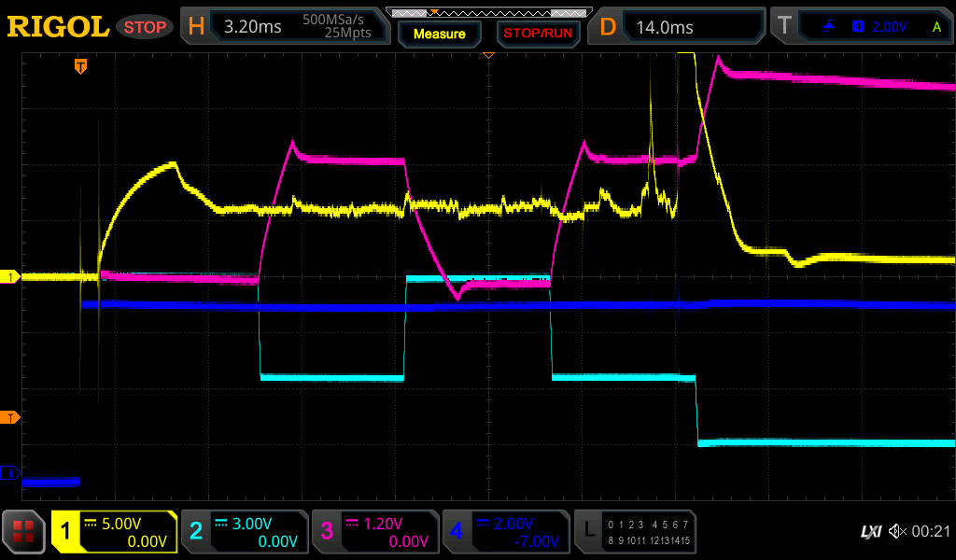Click the RIGOL logo
The height and width of the screenshot is (560, 956).
tap(58, 26)
